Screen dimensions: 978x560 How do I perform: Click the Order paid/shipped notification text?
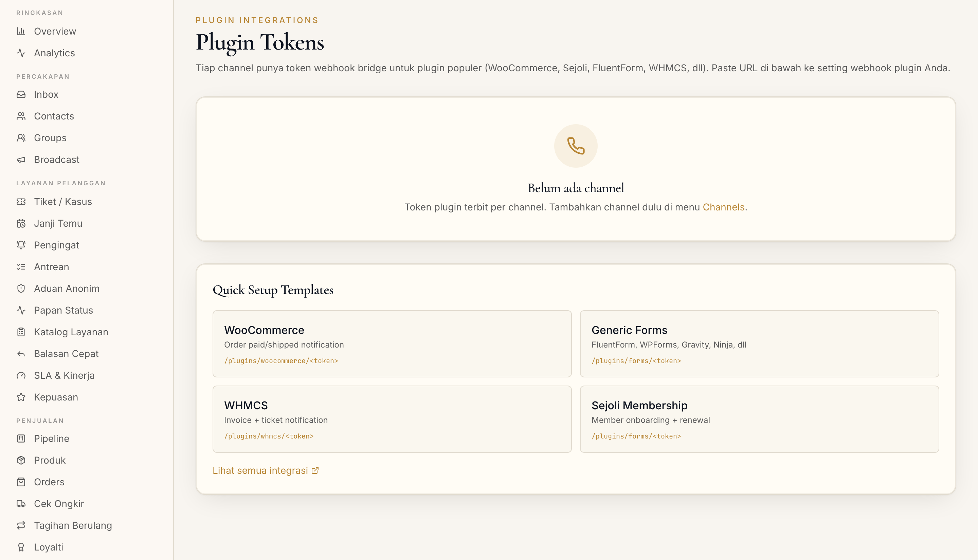point(284,344)
